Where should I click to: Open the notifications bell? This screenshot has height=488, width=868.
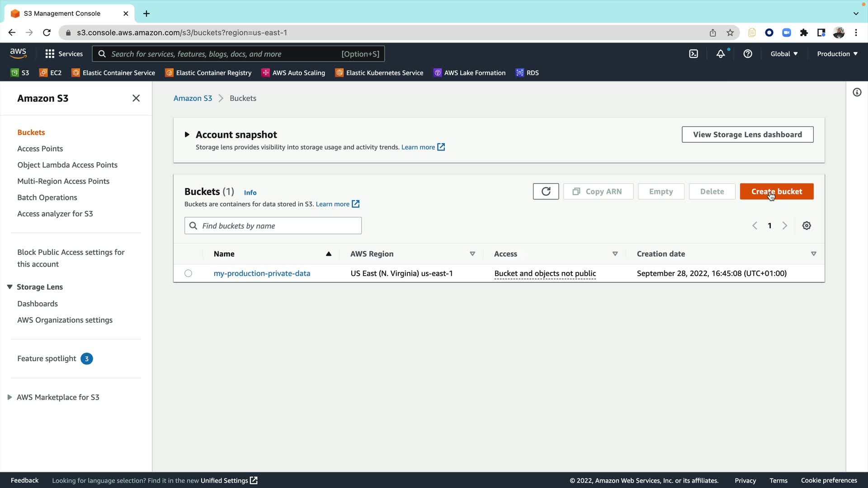point(721,54)
